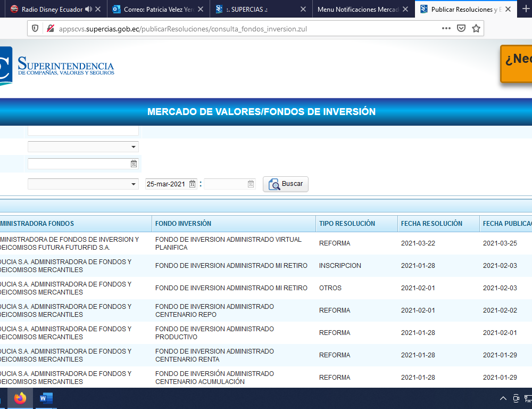Click the TIPO RESOLUCIÓN column header
Viewport: 532px width, 409px height.
point(347,224)
